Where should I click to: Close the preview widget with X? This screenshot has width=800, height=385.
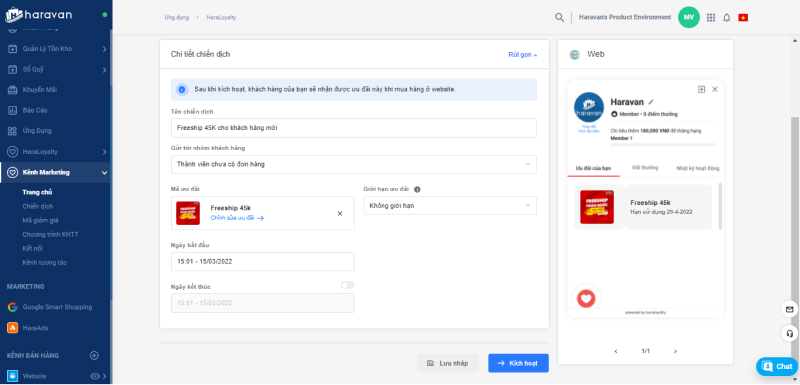point(714,89)
